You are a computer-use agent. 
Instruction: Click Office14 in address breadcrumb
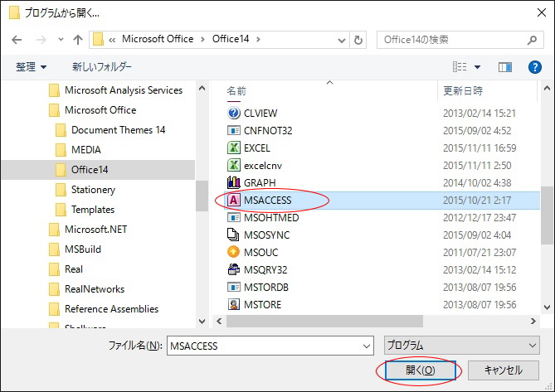(x=231, y=39)
